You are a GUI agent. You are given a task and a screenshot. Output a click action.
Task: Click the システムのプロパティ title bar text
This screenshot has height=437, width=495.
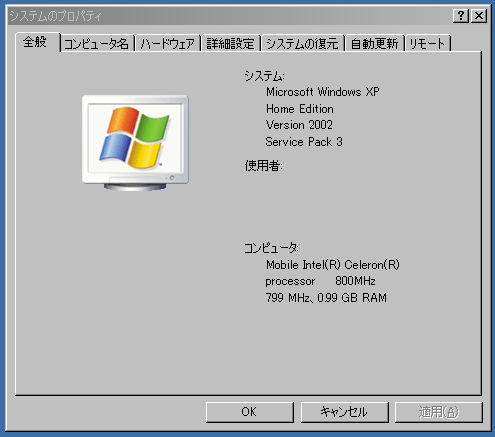click(55, 16)
